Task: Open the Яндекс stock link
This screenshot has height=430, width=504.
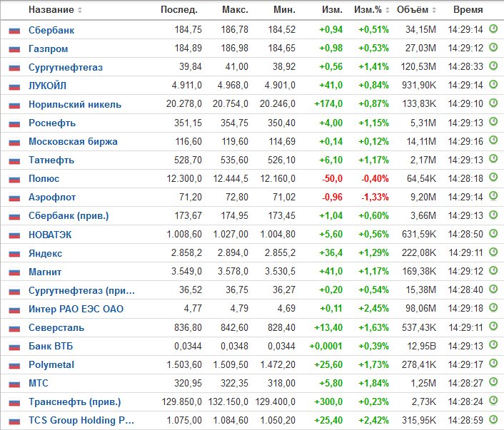Action: [x=45, y=253]
